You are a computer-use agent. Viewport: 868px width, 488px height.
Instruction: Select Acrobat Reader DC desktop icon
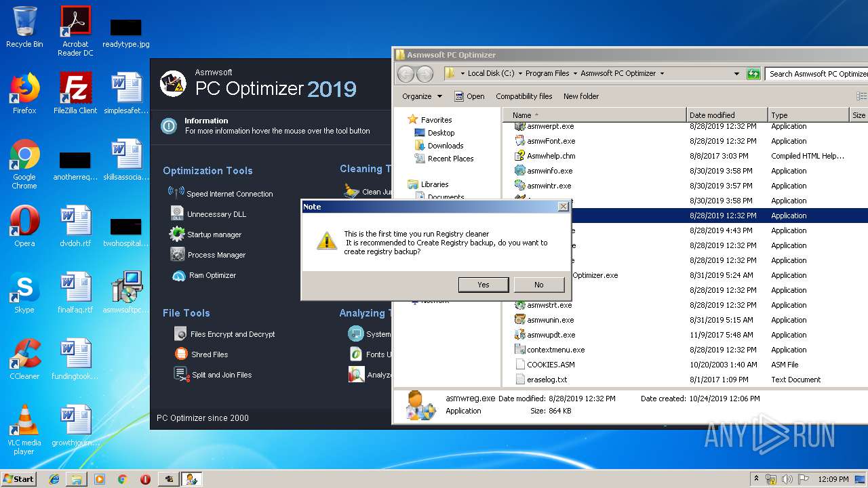click(x=75, y=31)
